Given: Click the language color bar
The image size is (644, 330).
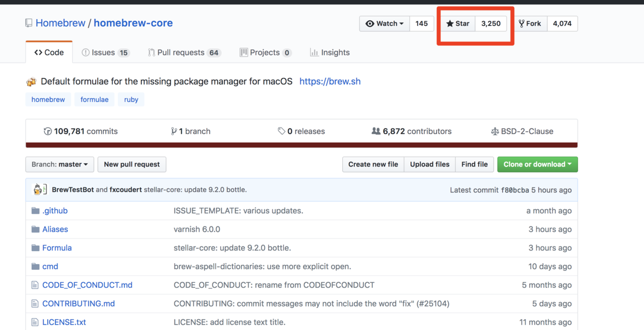Looking at the screenshot, I should click(301, 145).
